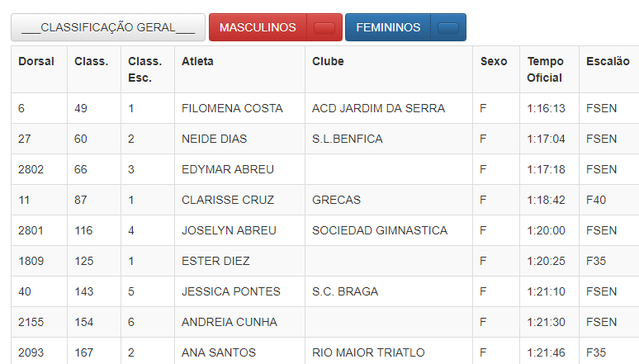Viewport: 639px width, 364px height.
Task: Select the Femininos filter button
Action: 388,27
